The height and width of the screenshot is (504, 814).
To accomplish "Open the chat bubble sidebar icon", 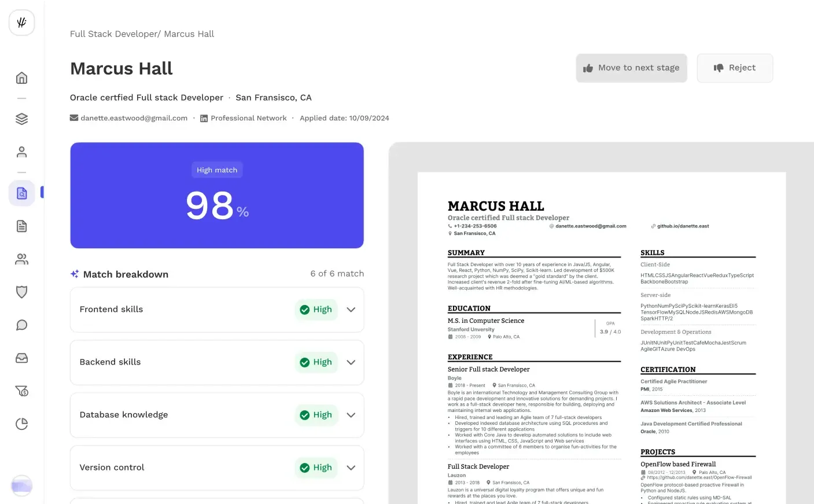I will tap(22, 325).
